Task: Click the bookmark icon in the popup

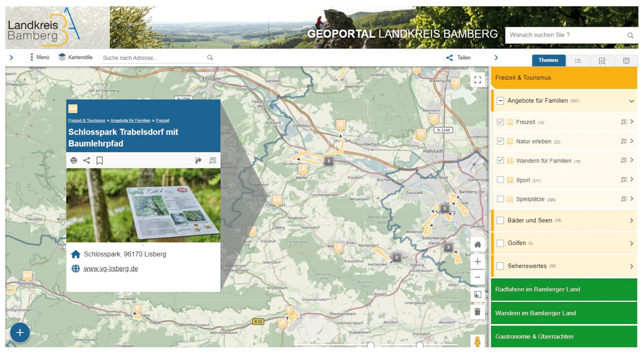Action: click(99, 160)
